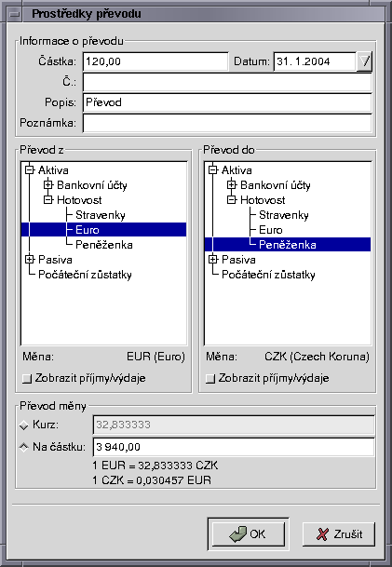
Task: Open the Datum calendar dropdown arrow
Action: coord(364,61)
